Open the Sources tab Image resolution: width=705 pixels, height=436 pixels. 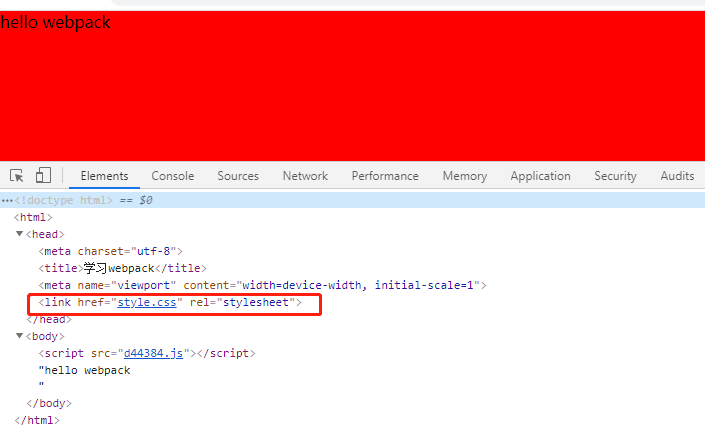pyautogui.click(x=238, y=176)
